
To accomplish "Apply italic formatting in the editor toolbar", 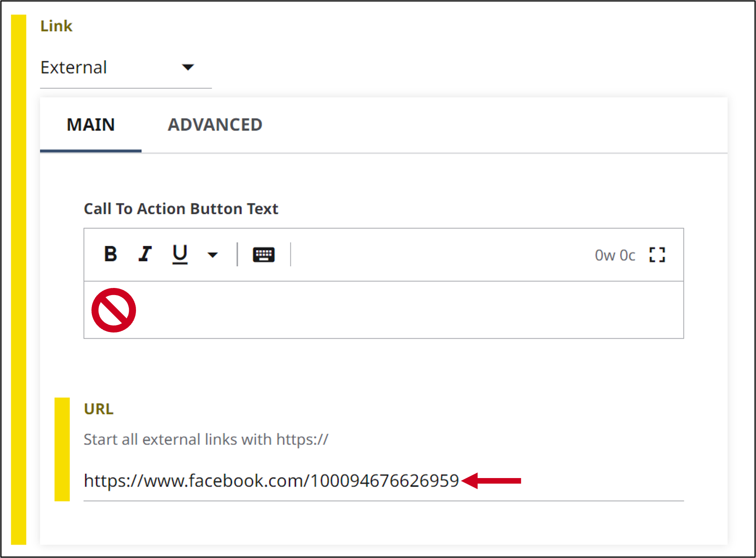I will (x=145, y=254).
